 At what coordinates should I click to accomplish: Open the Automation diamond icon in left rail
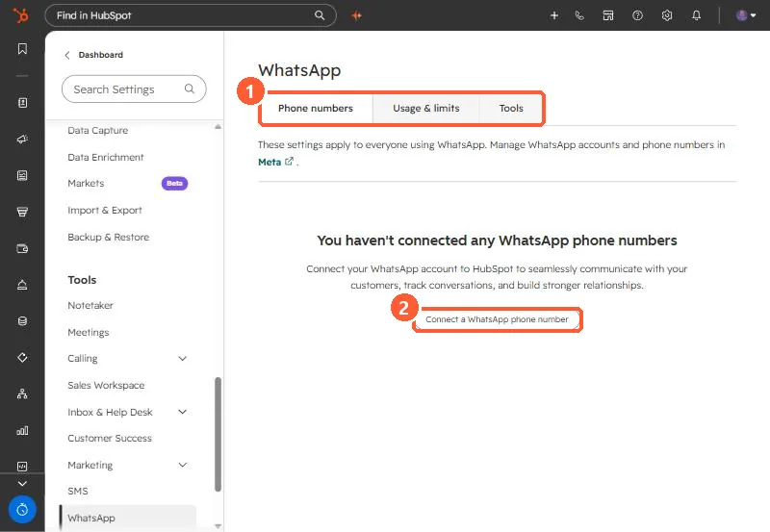tap(22, 357)
